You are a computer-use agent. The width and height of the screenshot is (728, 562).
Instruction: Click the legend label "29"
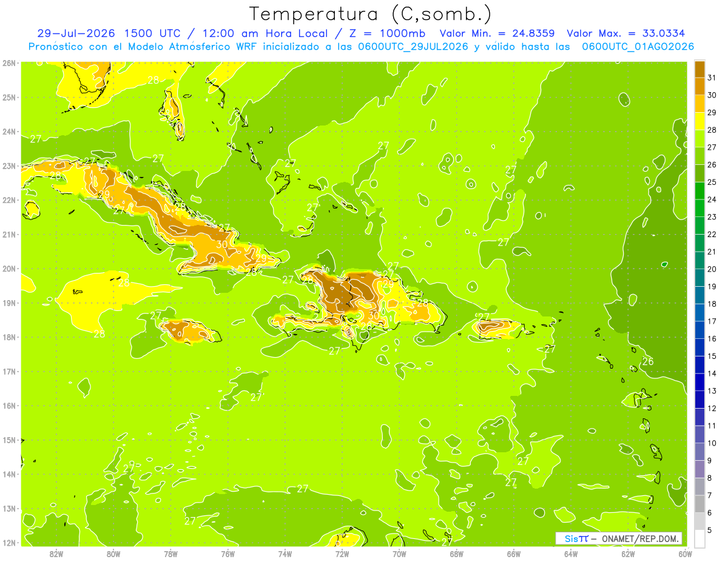click(x=712, y=112)
